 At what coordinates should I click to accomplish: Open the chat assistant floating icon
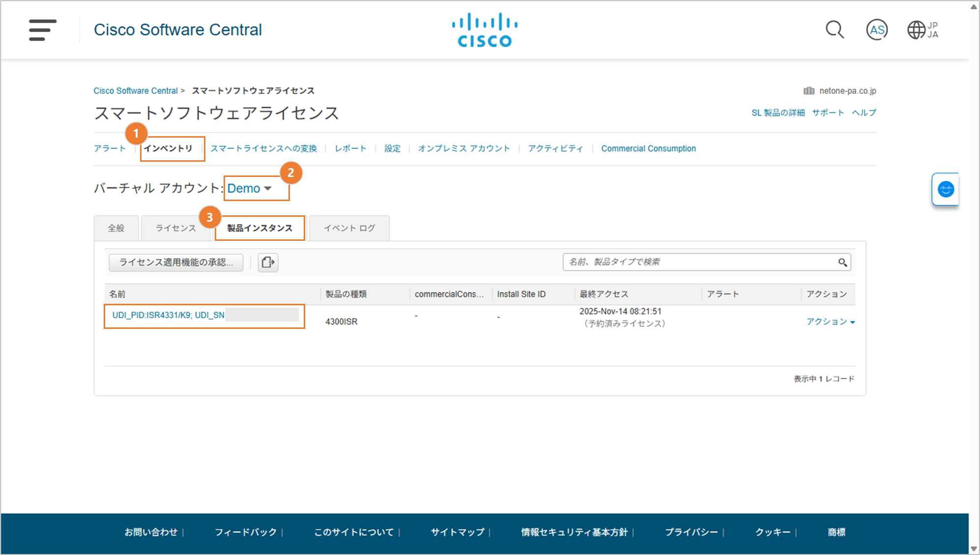click(946, 189)
